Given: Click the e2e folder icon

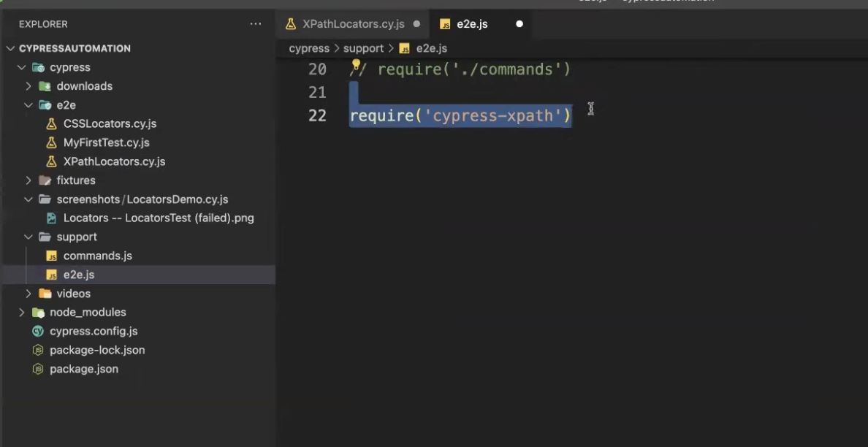Looking at the screenshot, I should (45, 105).
